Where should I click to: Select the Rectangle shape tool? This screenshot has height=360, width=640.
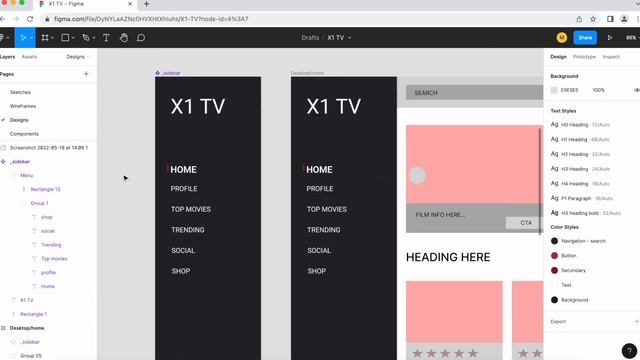(x=65, y=38)
